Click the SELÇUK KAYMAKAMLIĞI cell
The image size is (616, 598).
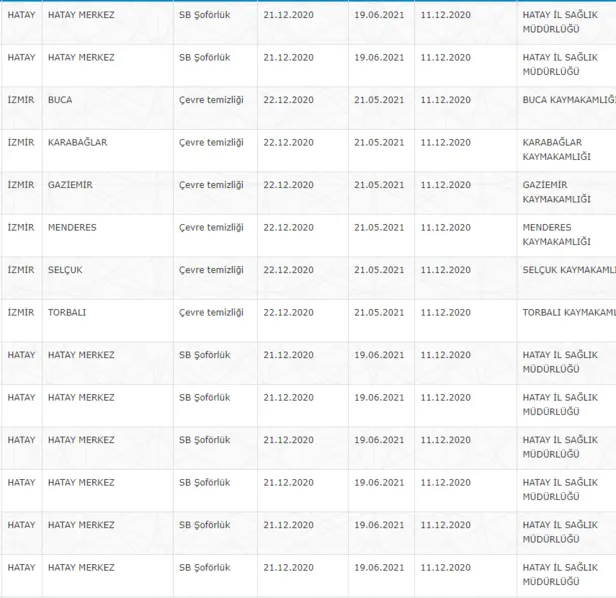pyautogui.click(x=568, y=270)
